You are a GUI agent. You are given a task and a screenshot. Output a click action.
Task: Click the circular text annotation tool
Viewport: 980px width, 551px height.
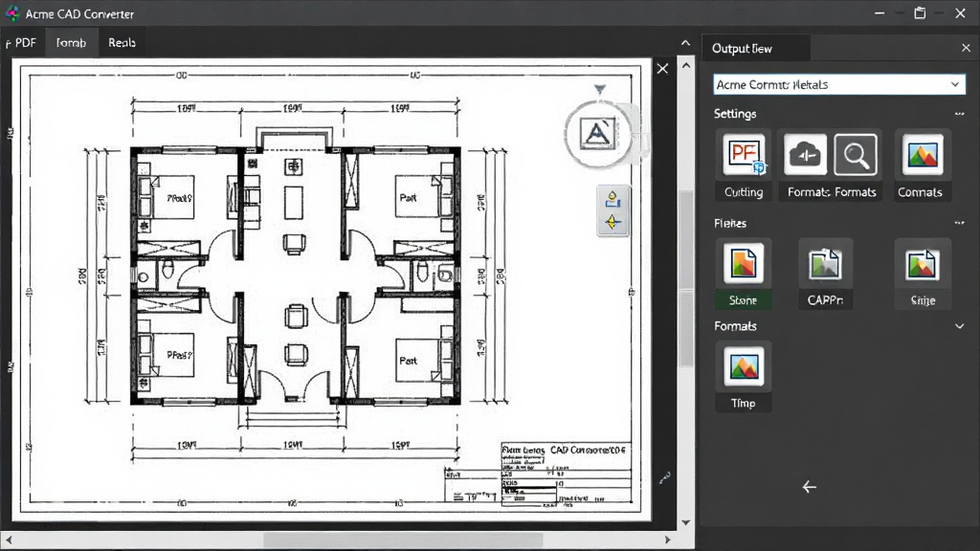597,134
